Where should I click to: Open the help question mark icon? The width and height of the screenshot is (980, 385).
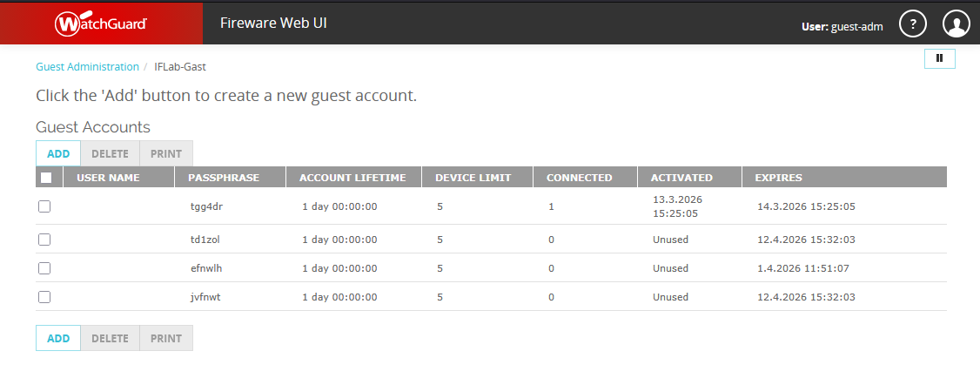tap(912, 24)
